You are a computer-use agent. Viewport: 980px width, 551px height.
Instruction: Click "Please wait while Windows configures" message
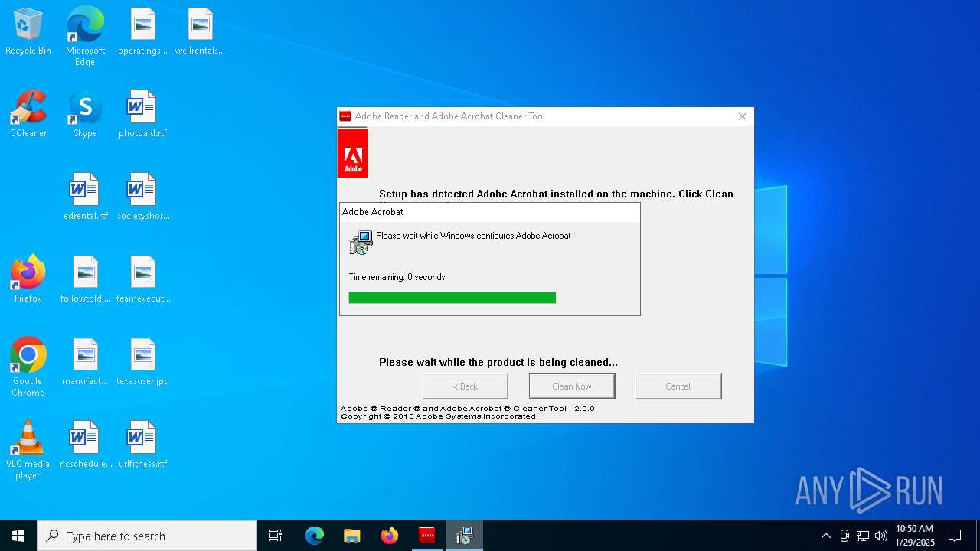point(473,236)
